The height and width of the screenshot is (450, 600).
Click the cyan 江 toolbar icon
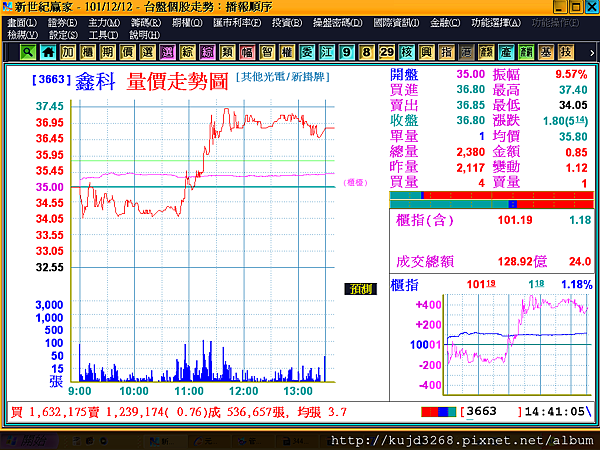click(x=326, y=52)
